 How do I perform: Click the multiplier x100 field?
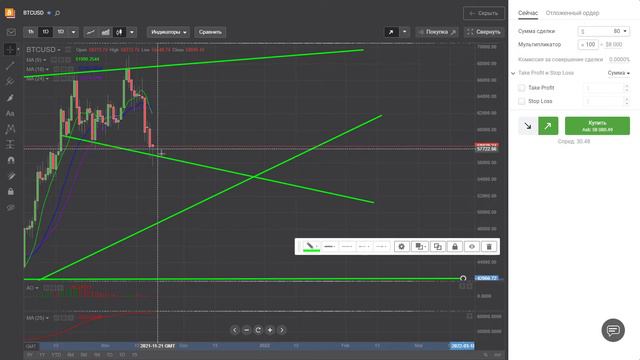pos(588,44)
